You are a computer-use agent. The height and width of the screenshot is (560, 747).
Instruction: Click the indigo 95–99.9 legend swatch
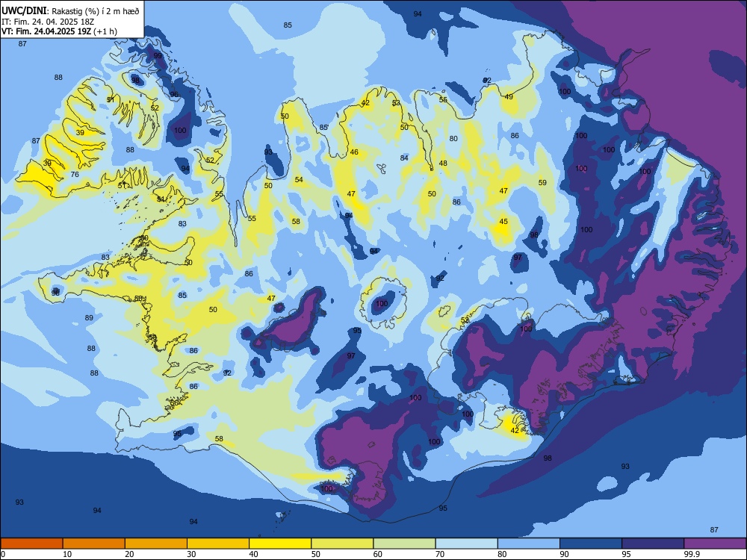pyautogui.click(x=653, y=544)
